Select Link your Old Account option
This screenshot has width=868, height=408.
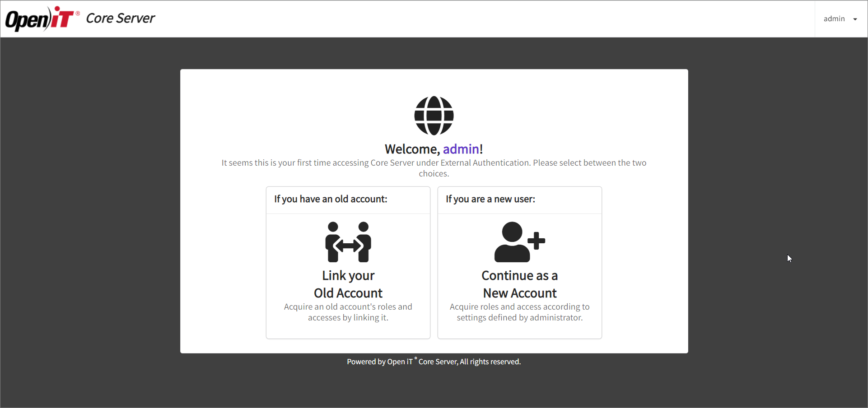click(348, 284)
